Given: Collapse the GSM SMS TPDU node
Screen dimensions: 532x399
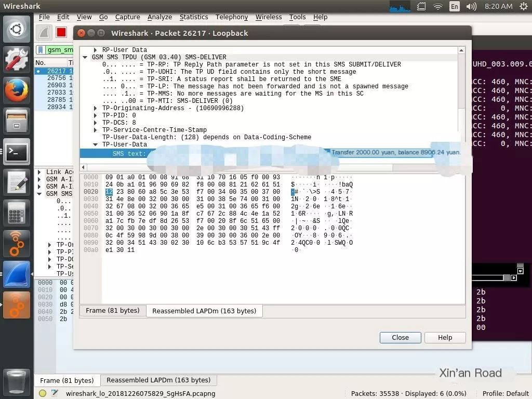Looking at the screenshot, I should (85, 57).
